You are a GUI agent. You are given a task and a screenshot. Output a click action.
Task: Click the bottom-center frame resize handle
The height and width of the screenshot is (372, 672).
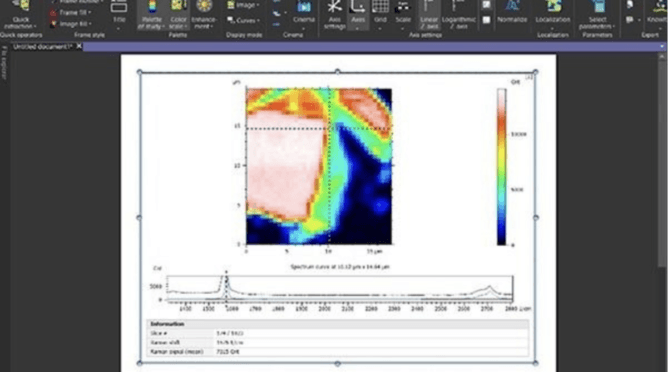pyautogui.click(x=337, y=363)
